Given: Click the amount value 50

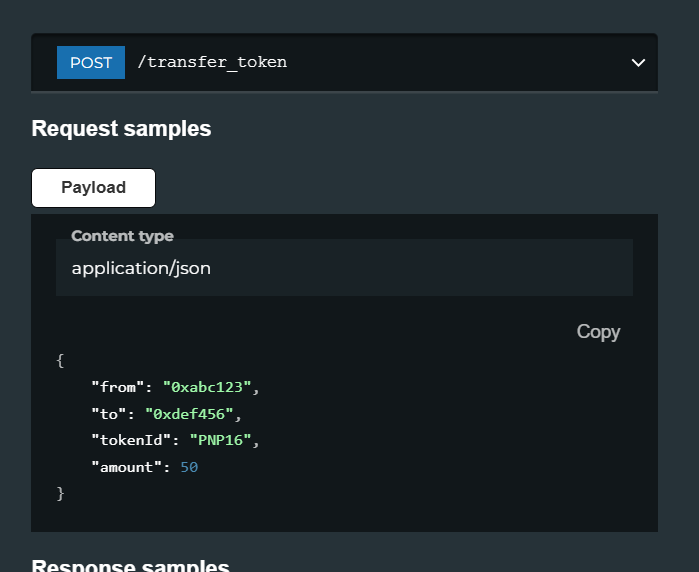Looking at the screenshot, I should point(189,467).
